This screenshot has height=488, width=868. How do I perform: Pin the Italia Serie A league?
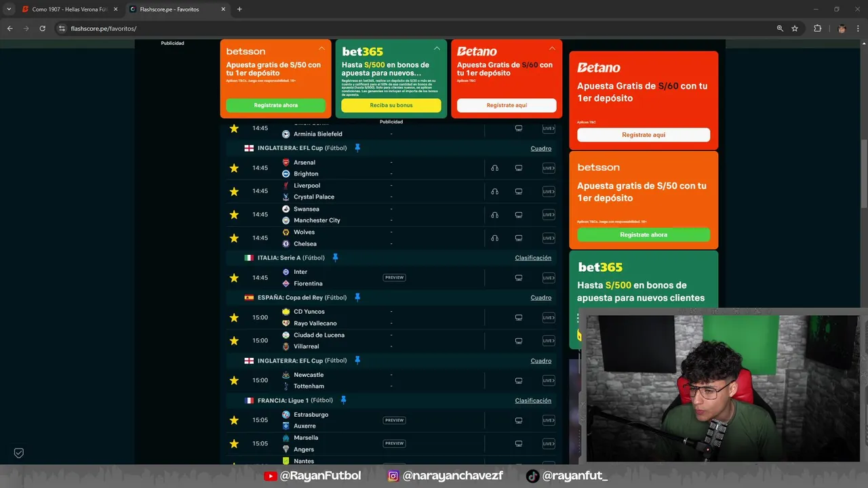pyautogui.click(x=335, y=258)
